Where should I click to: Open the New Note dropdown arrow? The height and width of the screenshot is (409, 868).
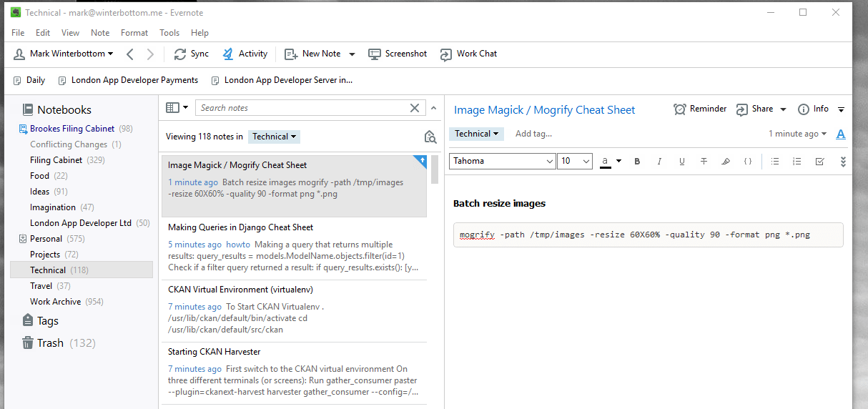pos(352,54)
